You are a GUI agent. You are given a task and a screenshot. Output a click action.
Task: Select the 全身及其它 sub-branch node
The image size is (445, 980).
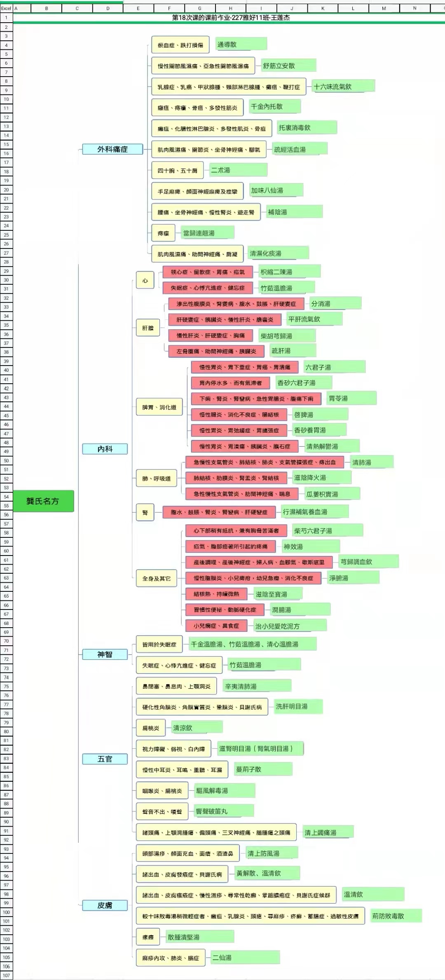157,579
